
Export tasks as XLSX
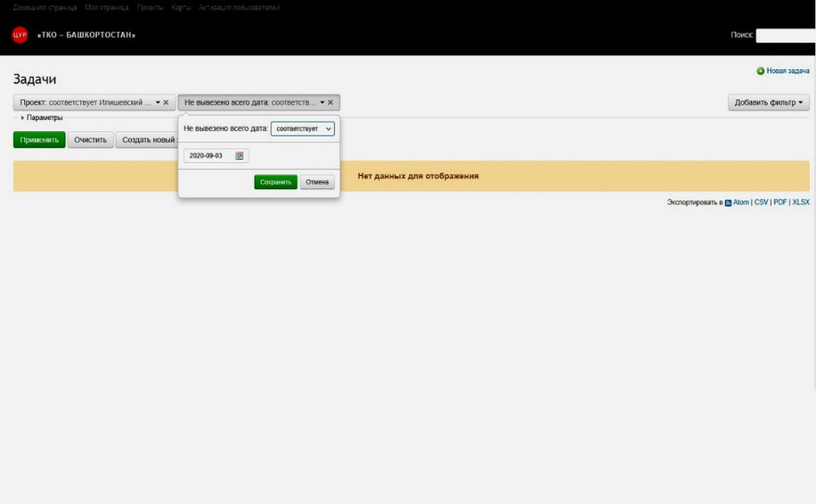click(x=800, y=202)
